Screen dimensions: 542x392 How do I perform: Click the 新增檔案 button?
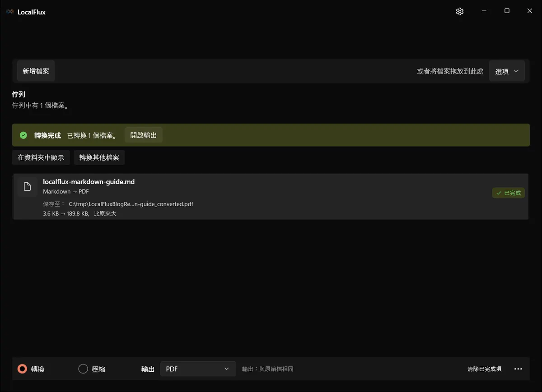pyautogui.click(x=36, y=71)
